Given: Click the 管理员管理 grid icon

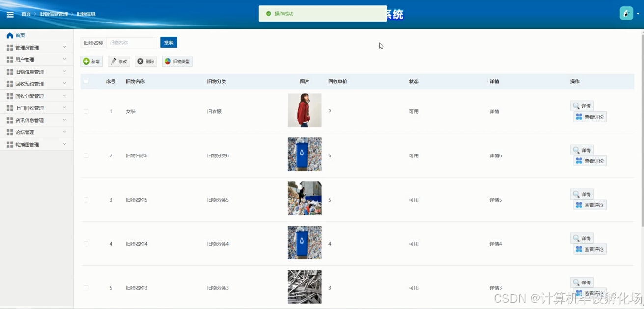Looking at the screenshot, I should pyautogui.click(x=10, y=48).
